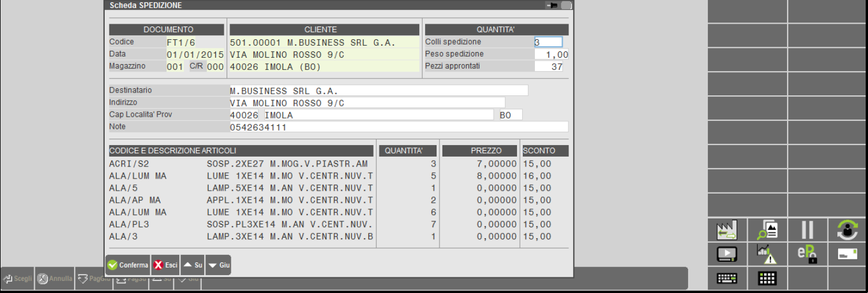Click the factory with arrows icon
868x293 pixels.
727,229
